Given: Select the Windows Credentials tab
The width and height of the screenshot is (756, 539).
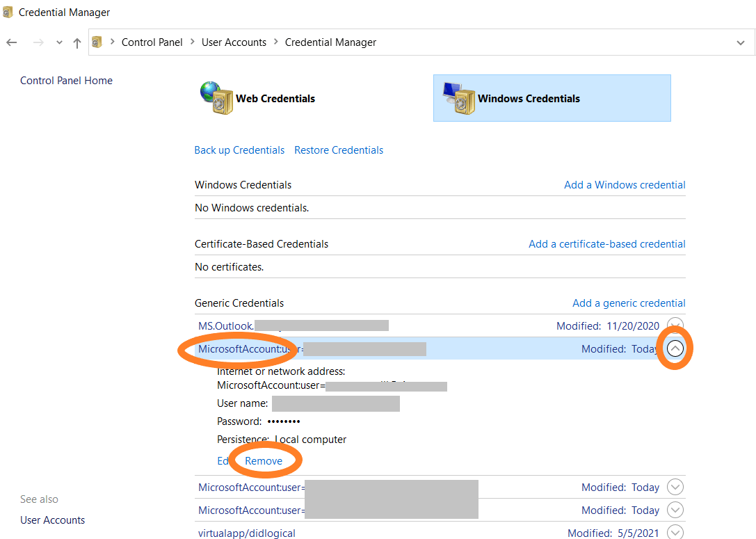Looking at the screenshot, I should point(552,98).
